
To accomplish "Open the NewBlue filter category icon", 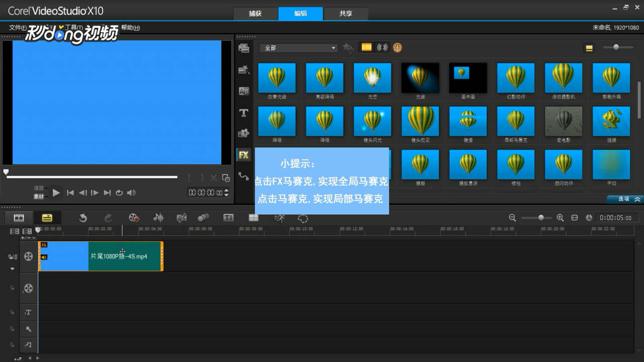I will [397, 48].
